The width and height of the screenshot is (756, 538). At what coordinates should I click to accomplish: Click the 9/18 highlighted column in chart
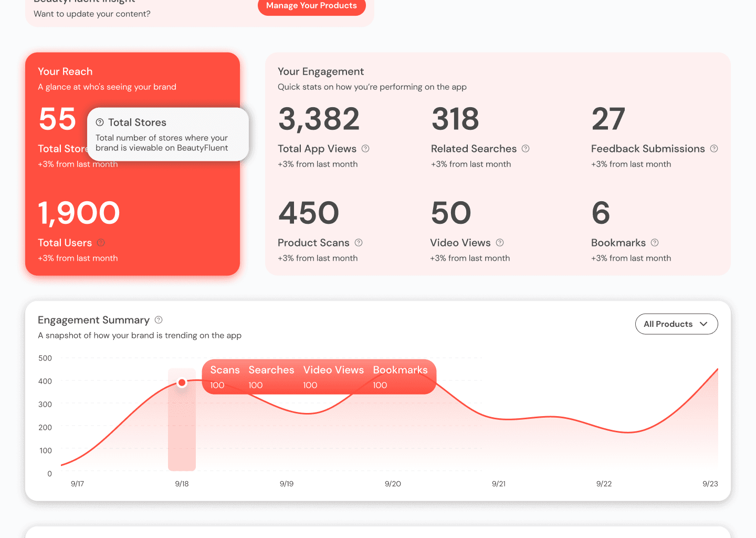pos(182,419)
